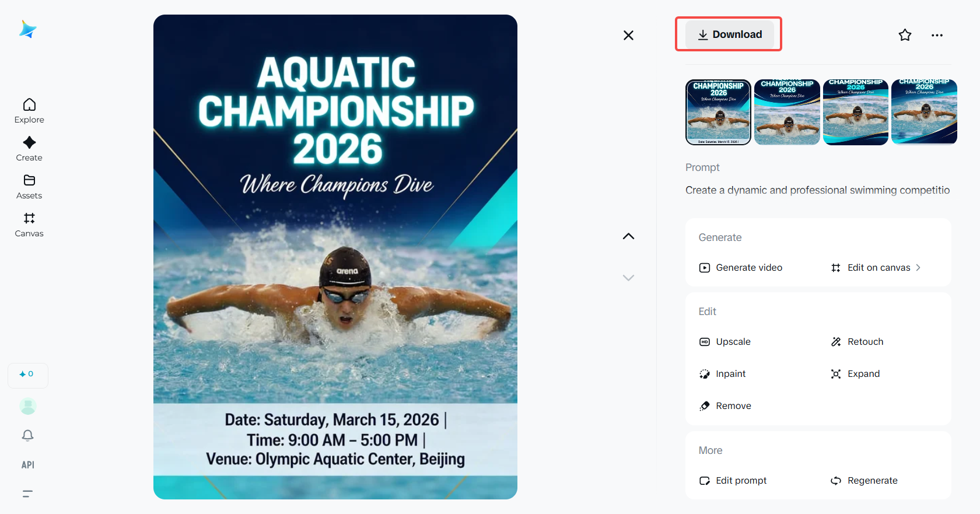Open the Assets folder in sidebar
Screen dimensions: 980x514
(29, 186)
